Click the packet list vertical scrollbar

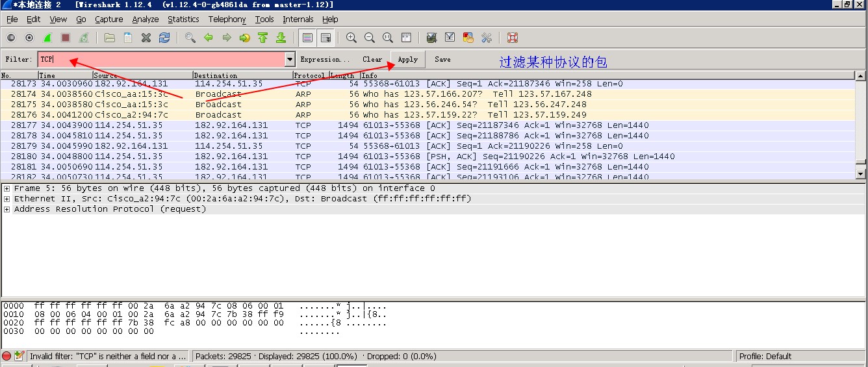[x=861, y=123]
